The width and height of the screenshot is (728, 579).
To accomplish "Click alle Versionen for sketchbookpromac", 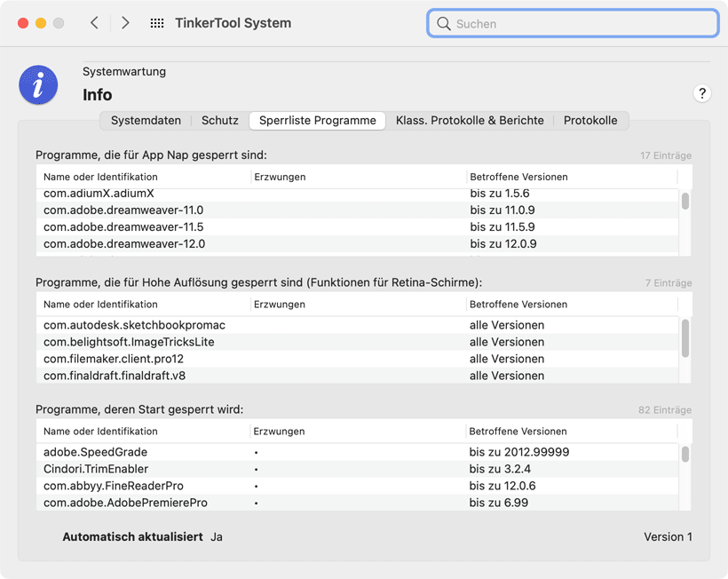I will (507, 325).
